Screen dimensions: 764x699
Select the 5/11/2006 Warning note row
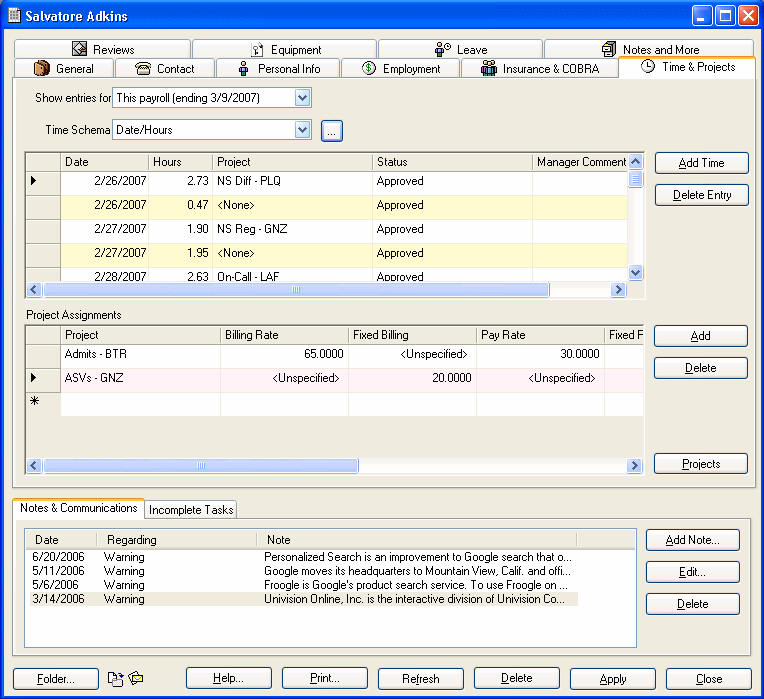click(300, 571)
